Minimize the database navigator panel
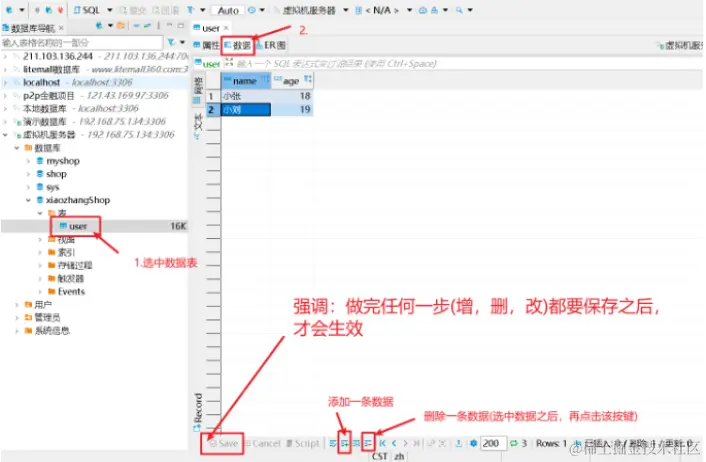This screenshot has width=706, height=462. [169, 26]
